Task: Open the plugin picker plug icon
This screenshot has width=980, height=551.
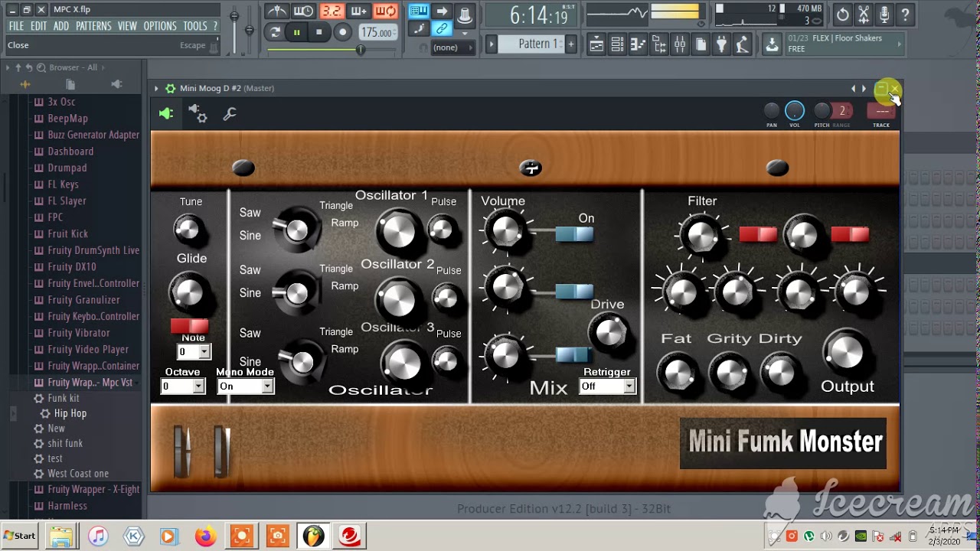Action: [x=721, y=45]
